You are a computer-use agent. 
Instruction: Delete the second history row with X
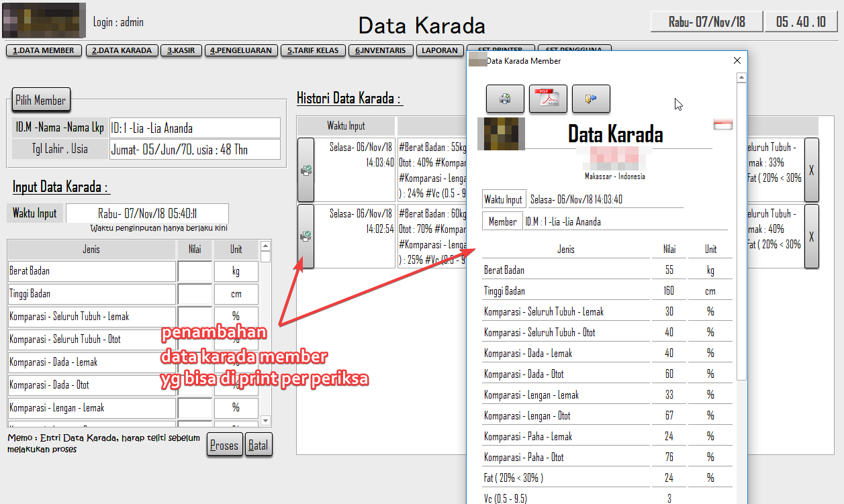[x=811, y=236]
